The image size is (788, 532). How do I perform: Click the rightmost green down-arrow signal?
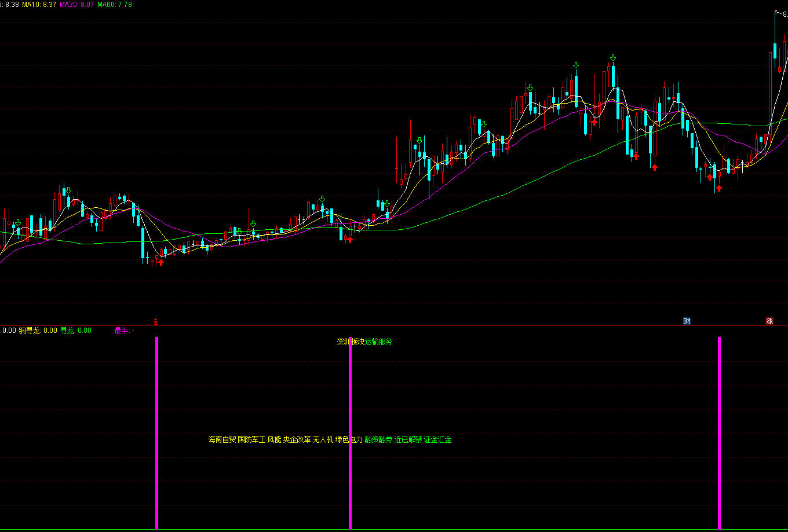pos(613,57)
